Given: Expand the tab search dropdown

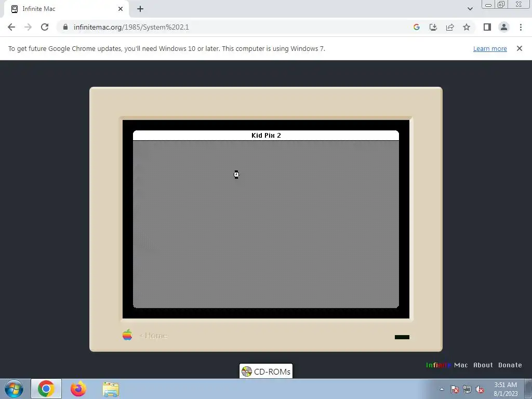Looking at the screenshot, I should pyautogui.click(x=470, y=9).
